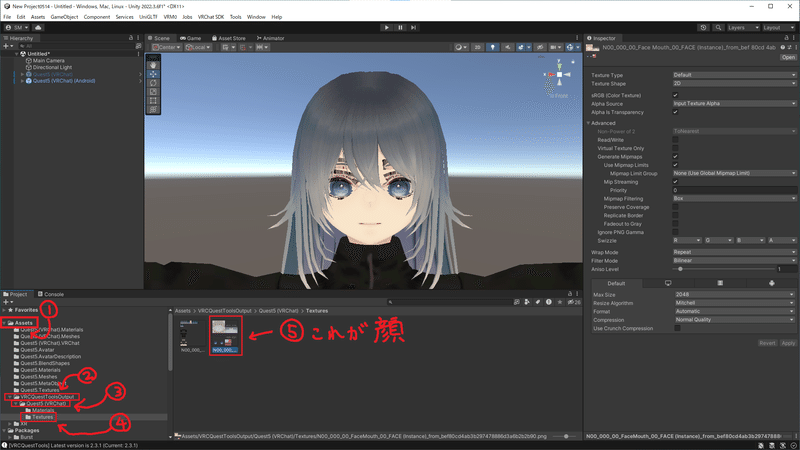Viewport: 800px width, 450px height.
Task: Toggle Mip Streaming checkbox
Action: (x=676, y=182)
